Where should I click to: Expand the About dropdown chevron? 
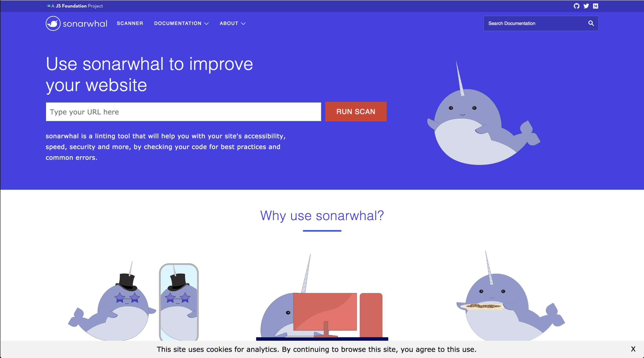[243, 24]
